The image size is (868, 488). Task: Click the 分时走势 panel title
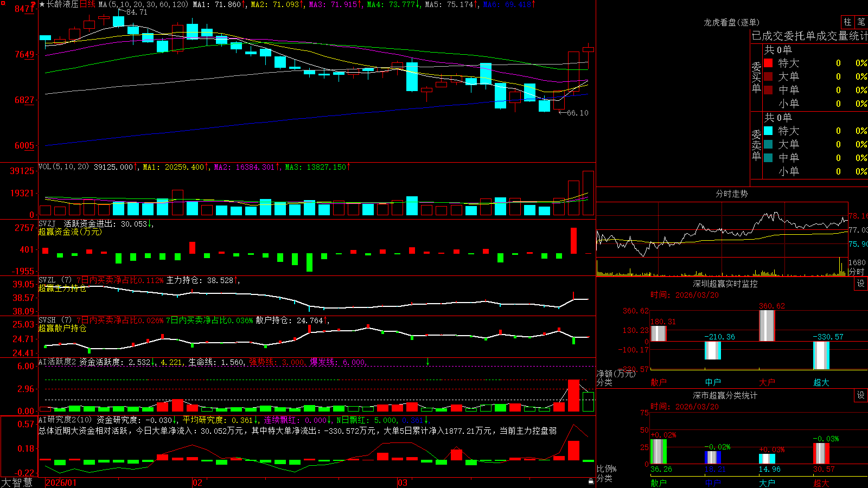click(731, 194)
